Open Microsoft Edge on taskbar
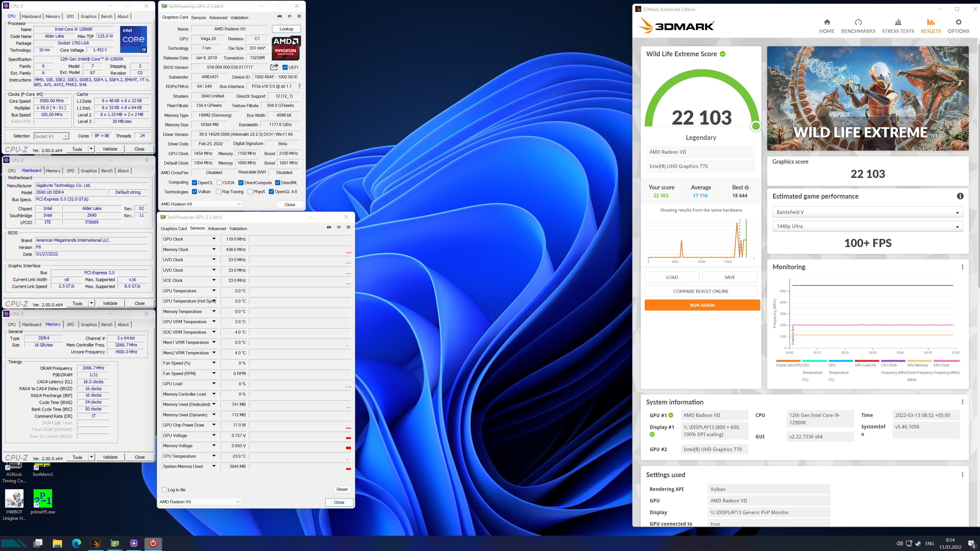The image size is (980, 551). [77, 543]
